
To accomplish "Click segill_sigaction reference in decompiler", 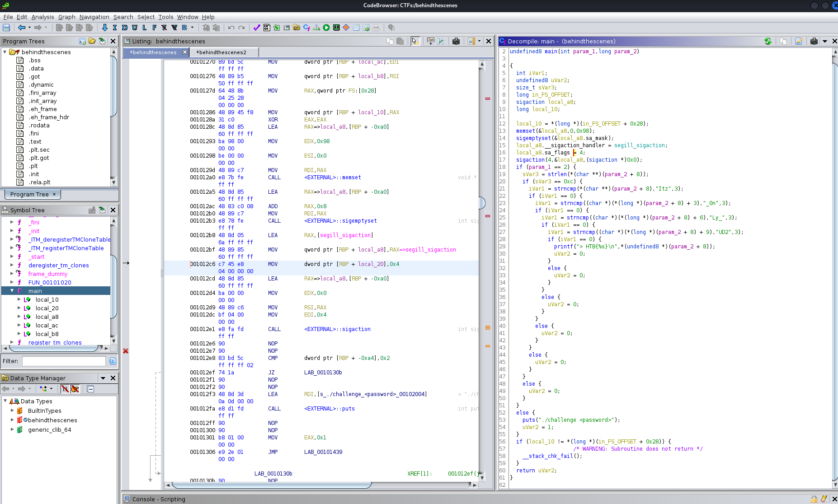I will (640, 145).
